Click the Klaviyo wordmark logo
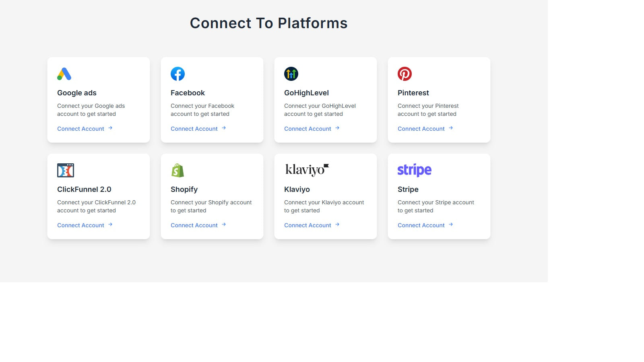644x362 pixels. pos(307,170)
